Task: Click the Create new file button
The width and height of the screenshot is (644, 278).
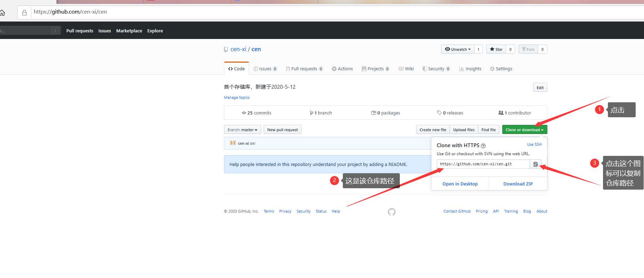Action: coord(433,130)
